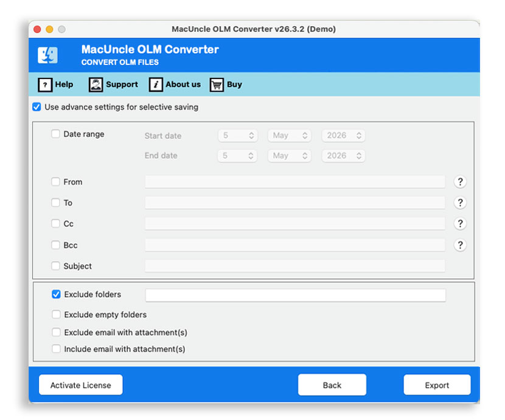Enable the Cc filter checkbox
The image size is (505, 420).
coord(56,223)
